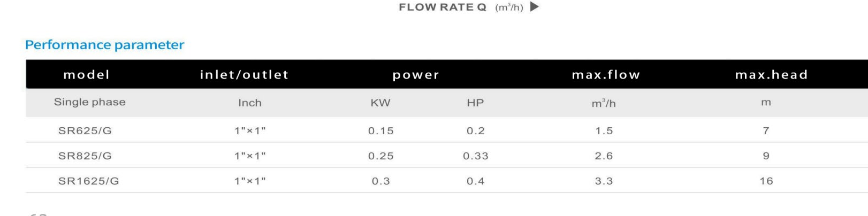868x216 pixels.
Task: Click the max.head column header
Action: (771, 75)
